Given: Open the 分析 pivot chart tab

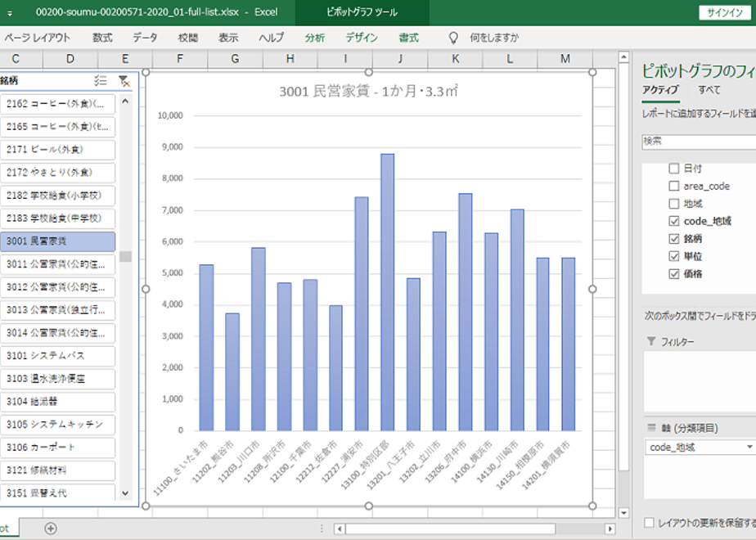Looking at the screenshot, I should (x=315, y=38).
